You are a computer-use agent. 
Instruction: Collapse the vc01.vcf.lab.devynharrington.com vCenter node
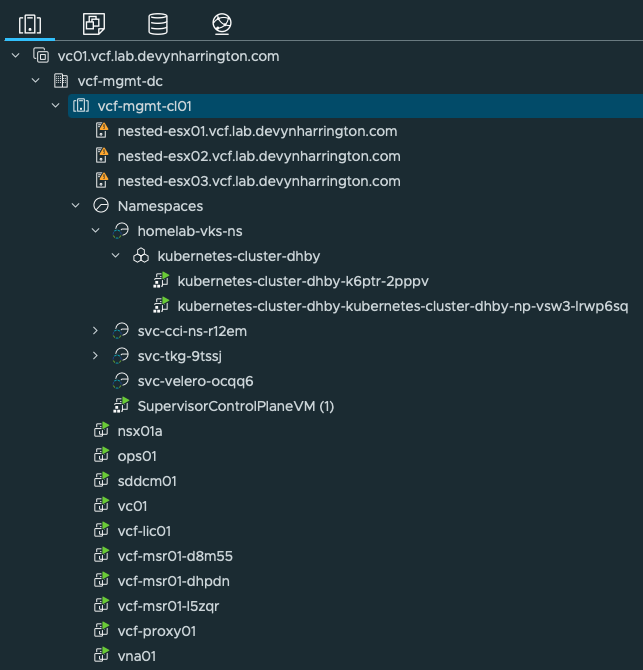(x=16, y=56)
